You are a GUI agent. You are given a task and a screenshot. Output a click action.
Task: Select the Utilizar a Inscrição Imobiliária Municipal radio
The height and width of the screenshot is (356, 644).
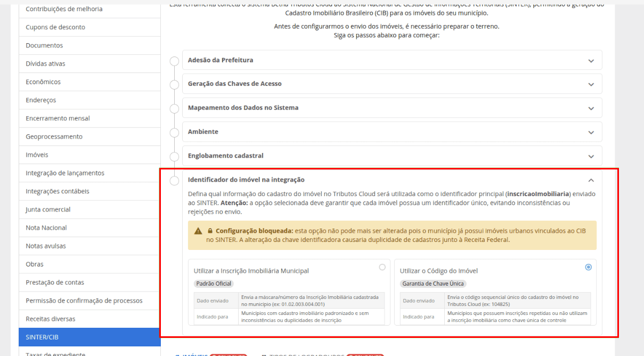[x=382, y=267]
